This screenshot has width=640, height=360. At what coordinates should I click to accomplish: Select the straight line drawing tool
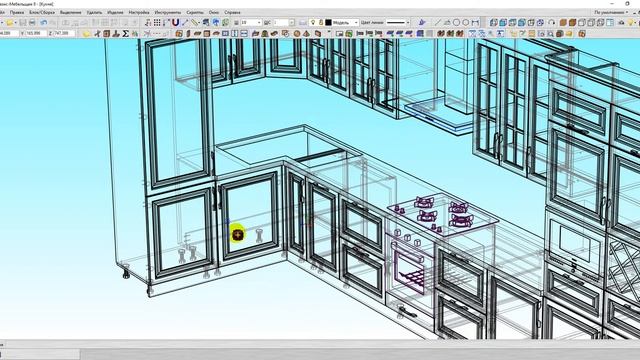pos(438,22)
